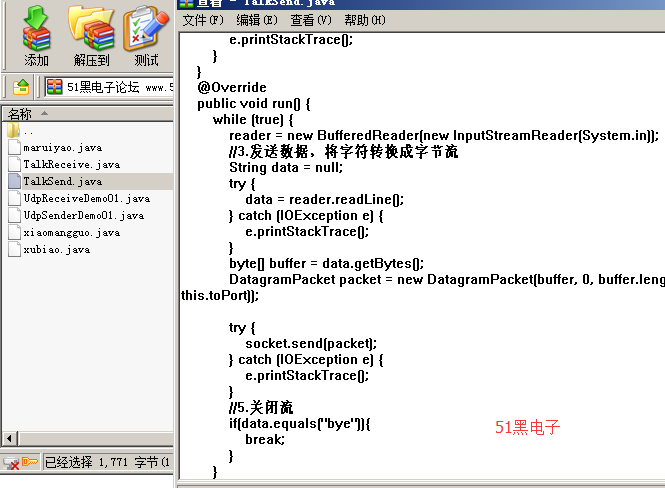Sort by the Name (名称) column header
This screenshot has width=665, height=488.
[x=87, y=114]
